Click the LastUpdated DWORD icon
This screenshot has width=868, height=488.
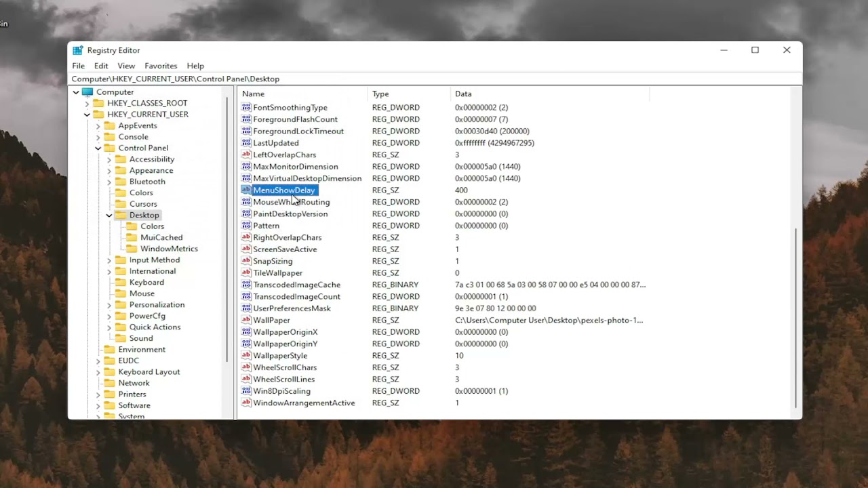click(247, 143)
